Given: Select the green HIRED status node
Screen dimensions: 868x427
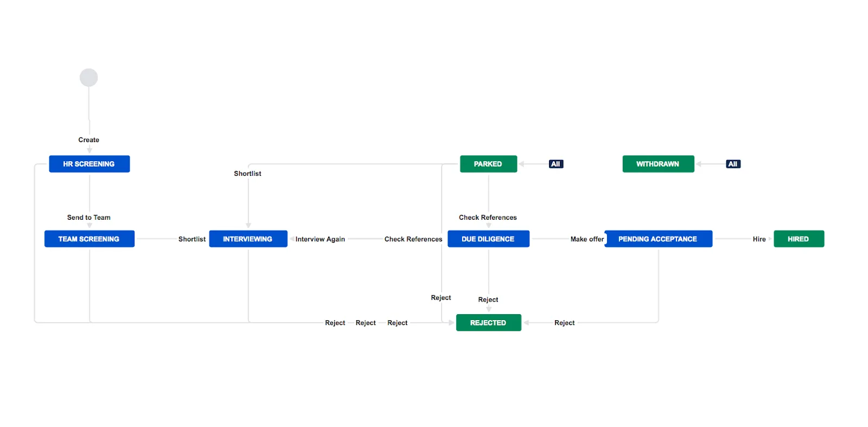Looking at the screenshot, I should 798,239.
